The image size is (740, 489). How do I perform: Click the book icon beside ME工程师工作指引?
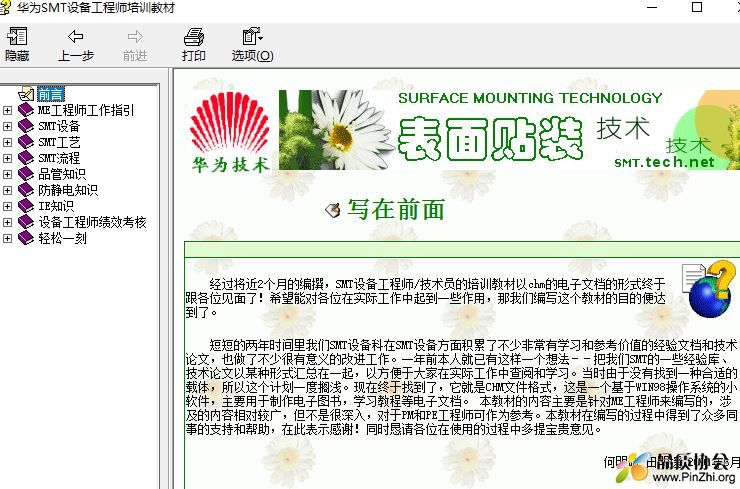pyautogui.click(x=26, y=110)
